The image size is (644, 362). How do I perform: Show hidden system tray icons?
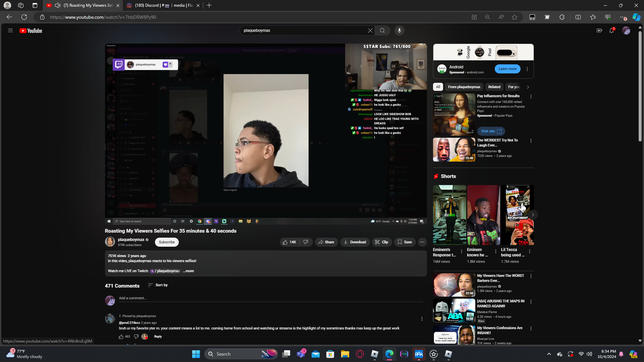point(549,354)
